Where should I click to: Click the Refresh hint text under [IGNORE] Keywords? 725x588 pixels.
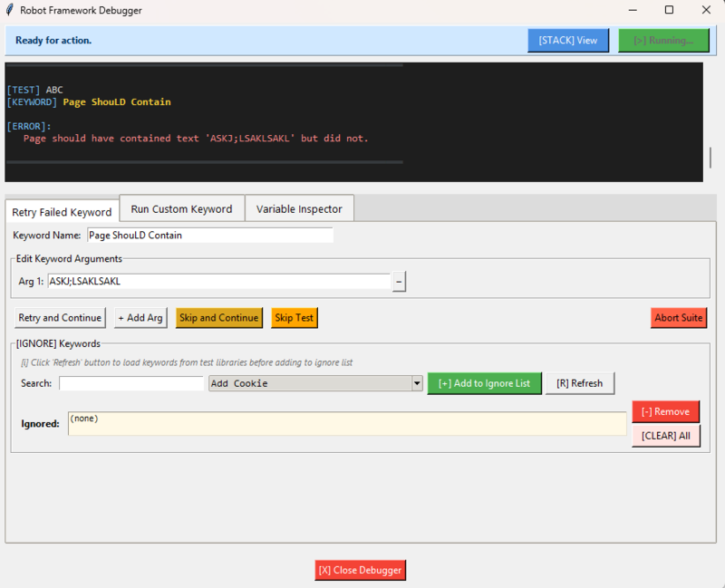pyautogui.click(x=187, y=362)
